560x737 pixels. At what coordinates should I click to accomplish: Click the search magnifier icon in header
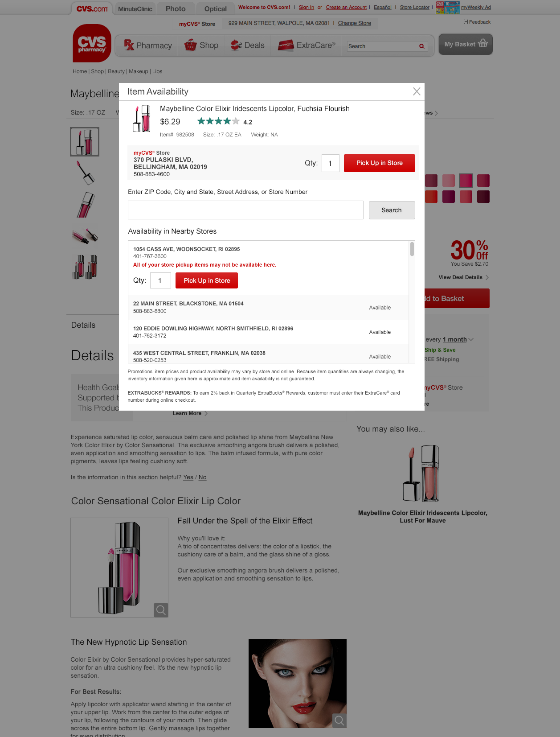click(x=421, y=46)
